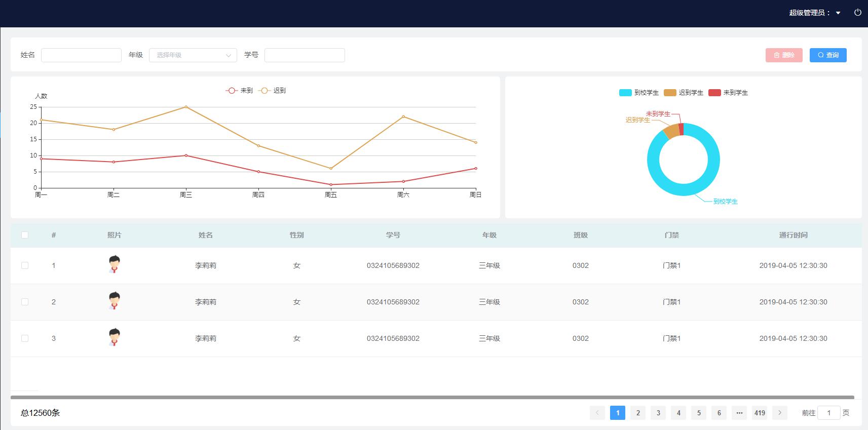Click the more pages ellipsis

coord(739,413)
